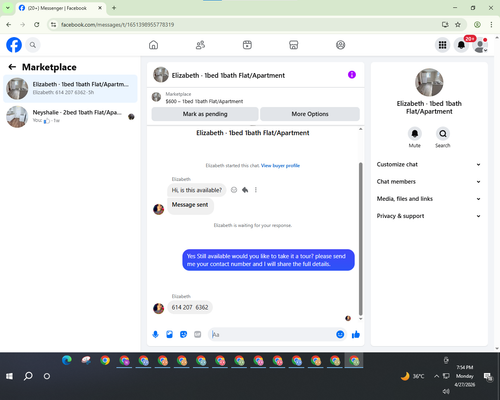Screen dimensions: 500x400
Task: Click the '614 207 6362' message bubble
Action: coord(190,307)
